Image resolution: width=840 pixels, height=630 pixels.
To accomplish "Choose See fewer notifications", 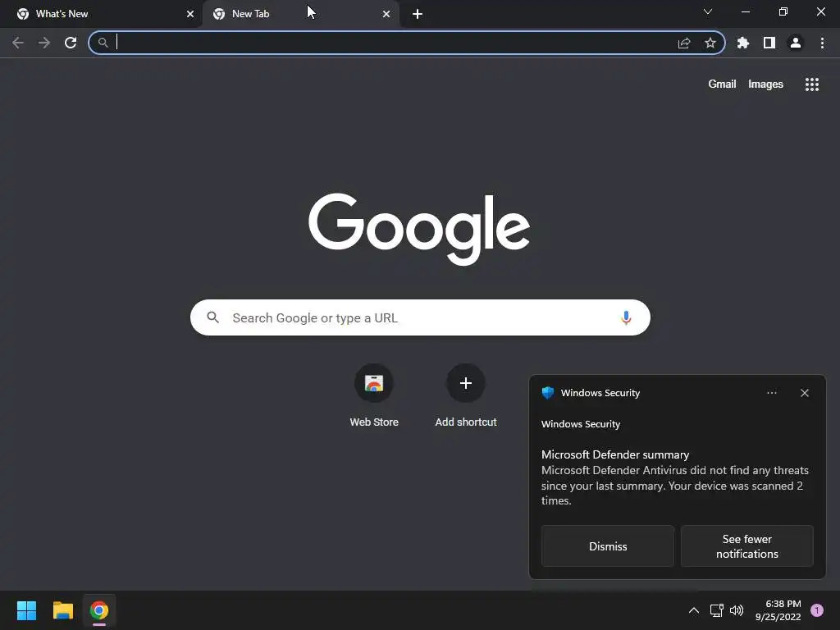I will coord(746,546).
